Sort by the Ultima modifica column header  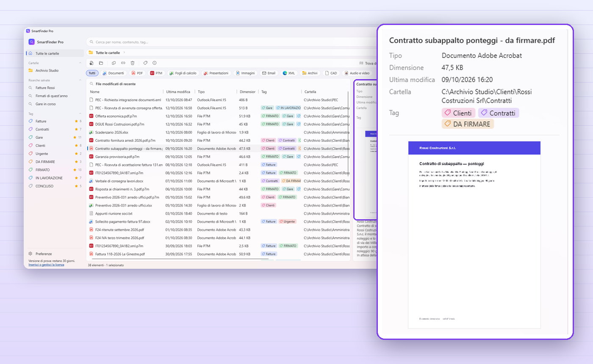[x=180, y=91]
